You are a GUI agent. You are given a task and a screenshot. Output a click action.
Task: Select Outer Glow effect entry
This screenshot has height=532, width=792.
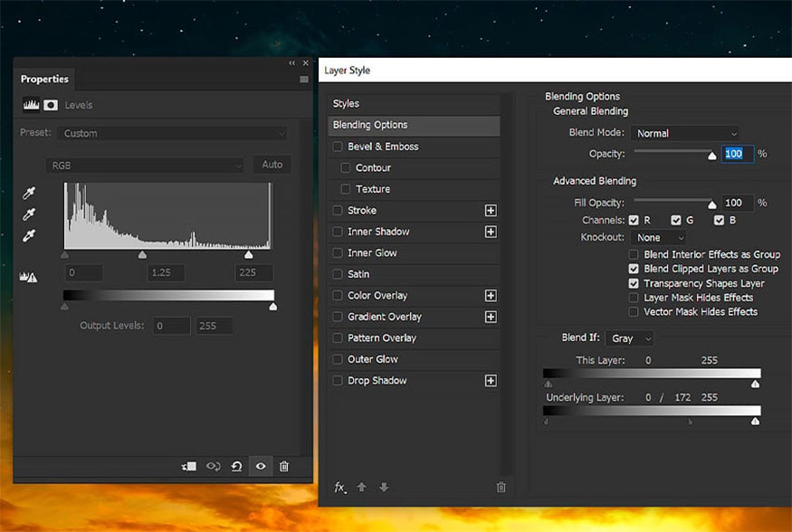pos(414,359)
